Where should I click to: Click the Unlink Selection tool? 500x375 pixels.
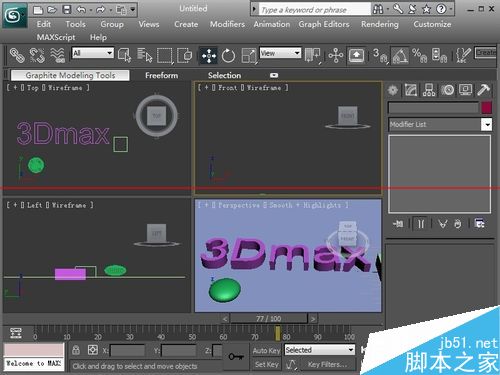pyautogui.click(x=37, y=55)
